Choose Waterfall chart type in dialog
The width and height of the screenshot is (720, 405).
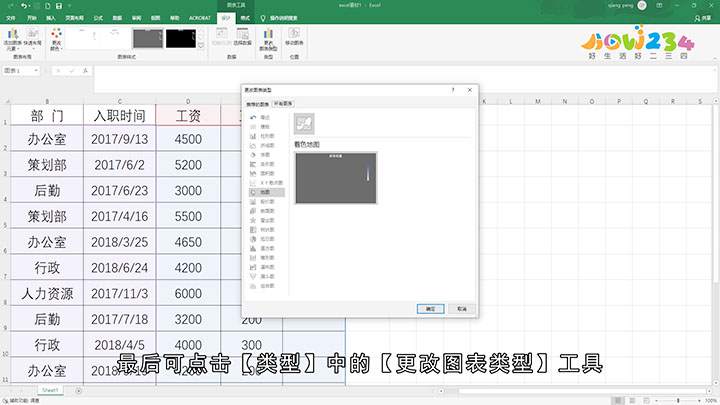click(266, 267)
